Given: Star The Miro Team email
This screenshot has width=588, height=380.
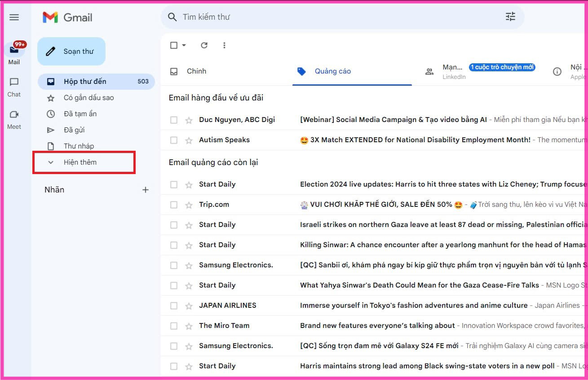Looking at the screenshot, I should pos(189,326).
